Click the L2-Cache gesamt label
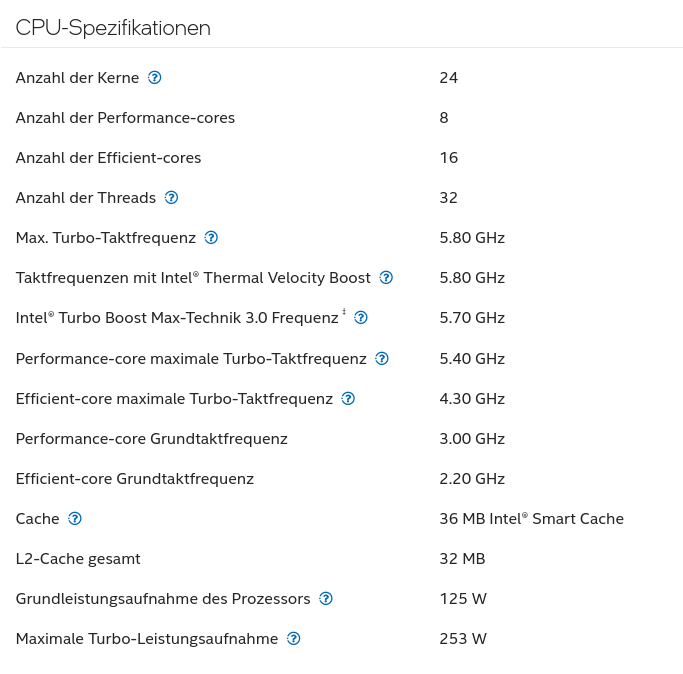Image resolution: width=683 pixels, height=674 pixels. pyautogui.click(x=78, y=559)
